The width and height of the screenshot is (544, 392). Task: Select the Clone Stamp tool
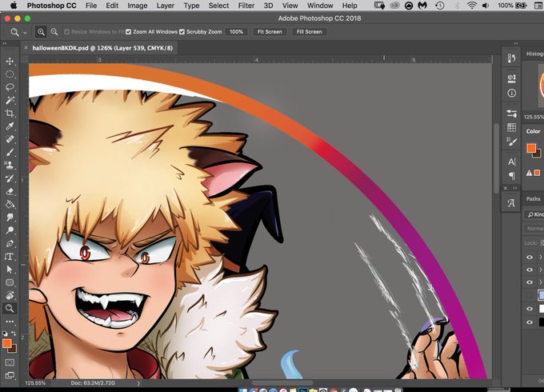[x=10, y=165]
